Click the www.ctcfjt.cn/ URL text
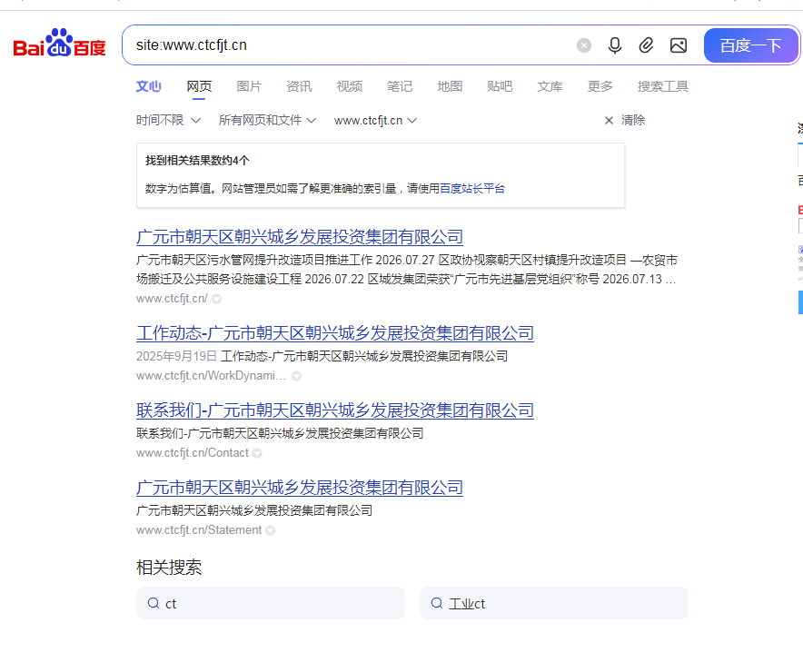 172,299
